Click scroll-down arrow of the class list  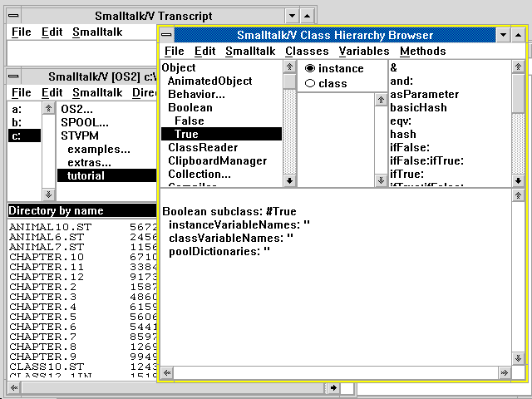289,180
